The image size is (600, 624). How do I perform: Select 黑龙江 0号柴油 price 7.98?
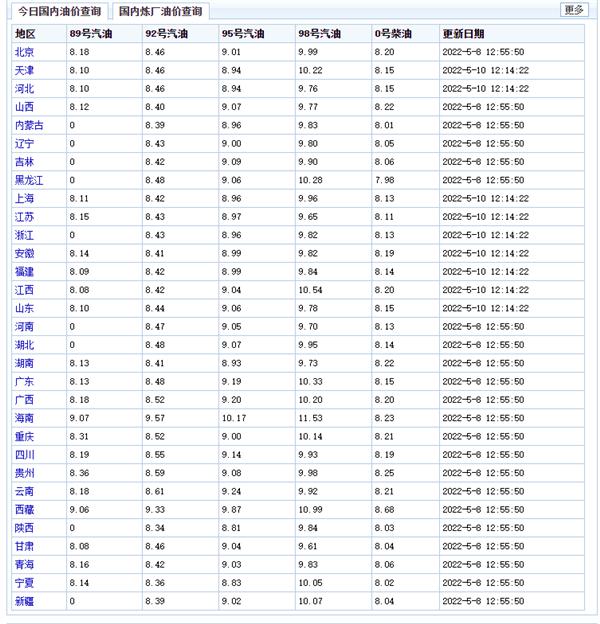(384, 180)
